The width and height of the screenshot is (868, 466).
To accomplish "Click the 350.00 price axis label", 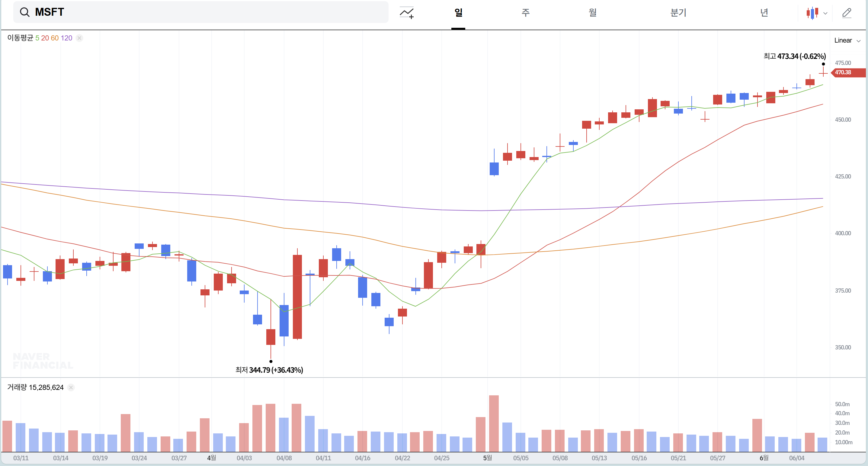I will click(843, 347).
